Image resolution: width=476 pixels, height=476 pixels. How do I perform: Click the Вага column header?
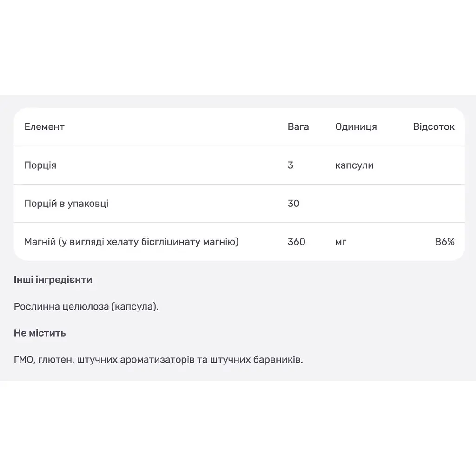(298, 126)
